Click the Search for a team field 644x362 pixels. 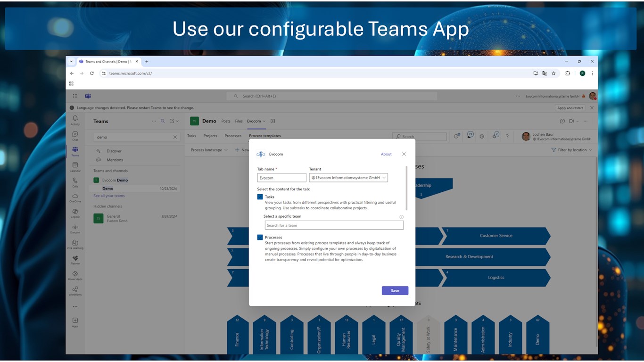coord(334,225)
